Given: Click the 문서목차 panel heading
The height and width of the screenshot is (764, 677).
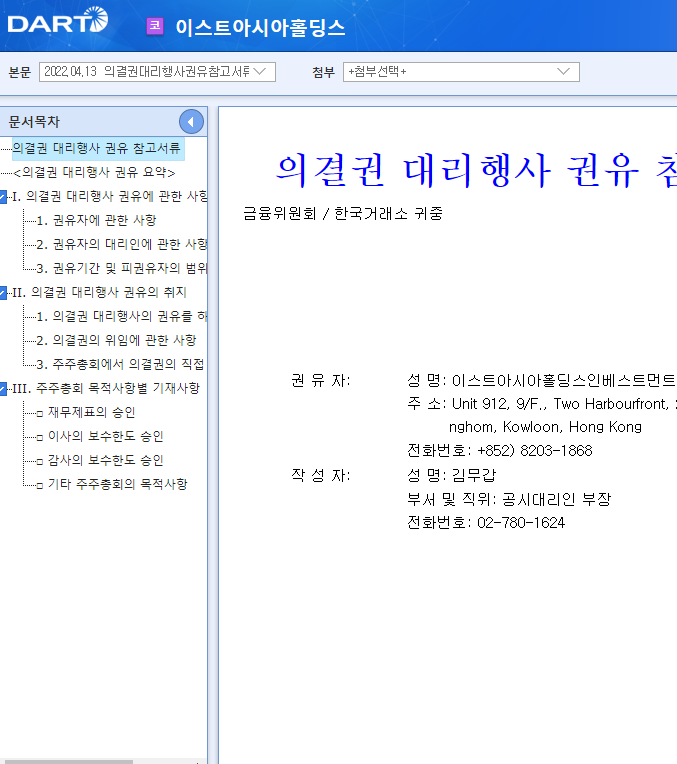Looking at the screenshot, I should click(34, 122).
